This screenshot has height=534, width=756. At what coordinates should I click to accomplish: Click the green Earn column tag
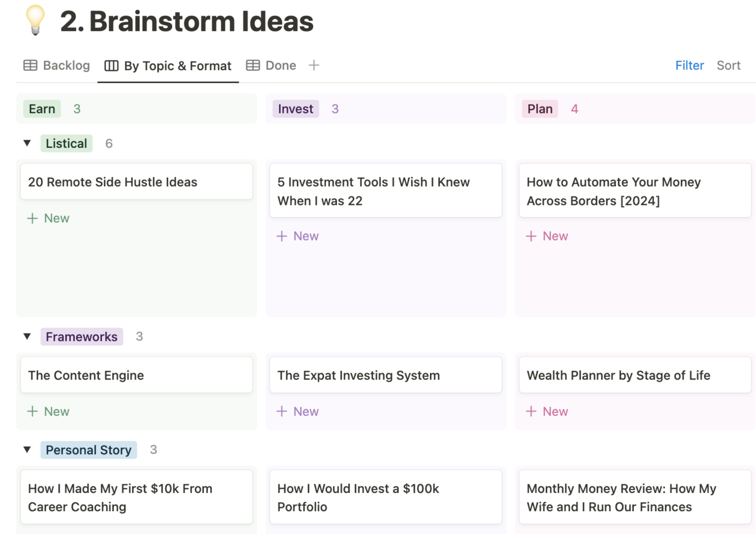click(42, 109)
